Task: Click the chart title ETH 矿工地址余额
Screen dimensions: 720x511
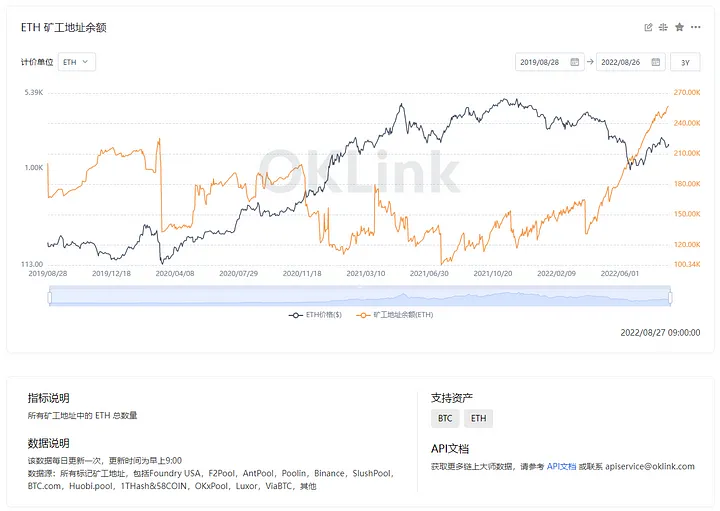Action: [x=63, y=27]
